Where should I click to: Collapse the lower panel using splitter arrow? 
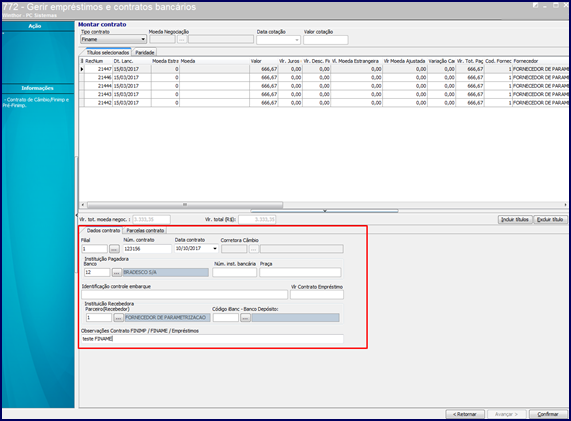tap(324, 211)
